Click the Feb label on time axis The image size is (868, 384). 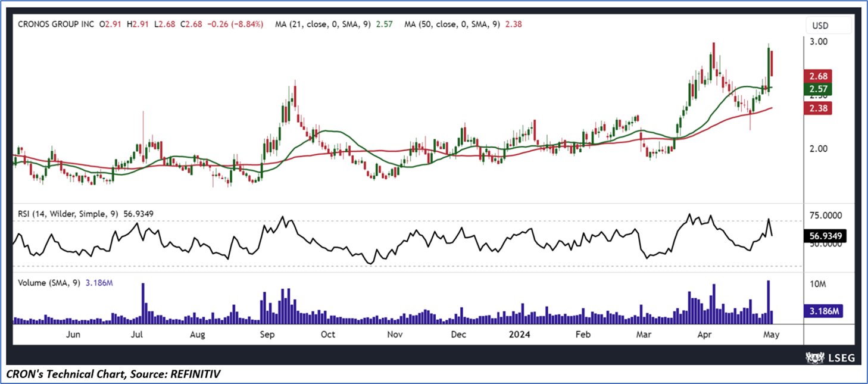[x=583, y=335]
